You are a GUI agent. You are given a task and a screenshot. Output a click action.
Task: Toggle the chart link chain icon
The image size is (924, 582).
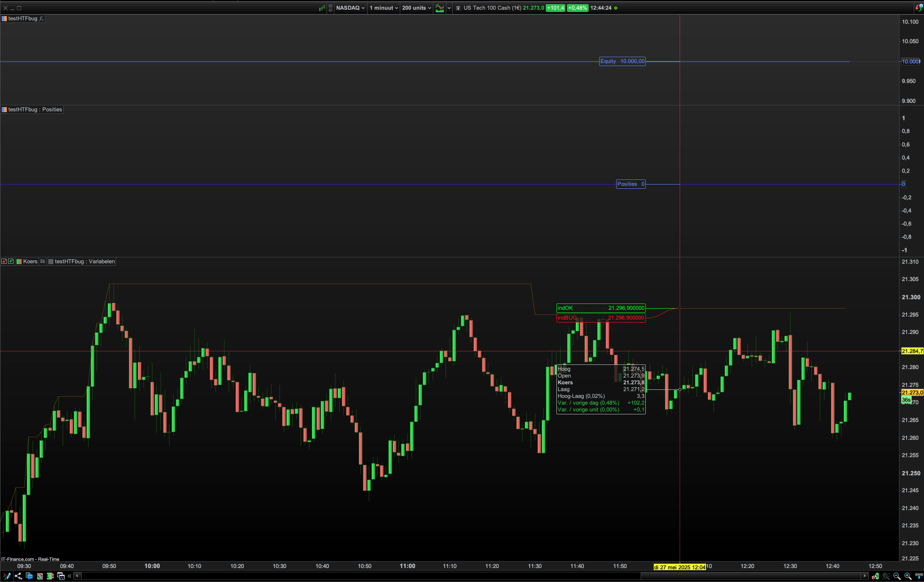330,8
